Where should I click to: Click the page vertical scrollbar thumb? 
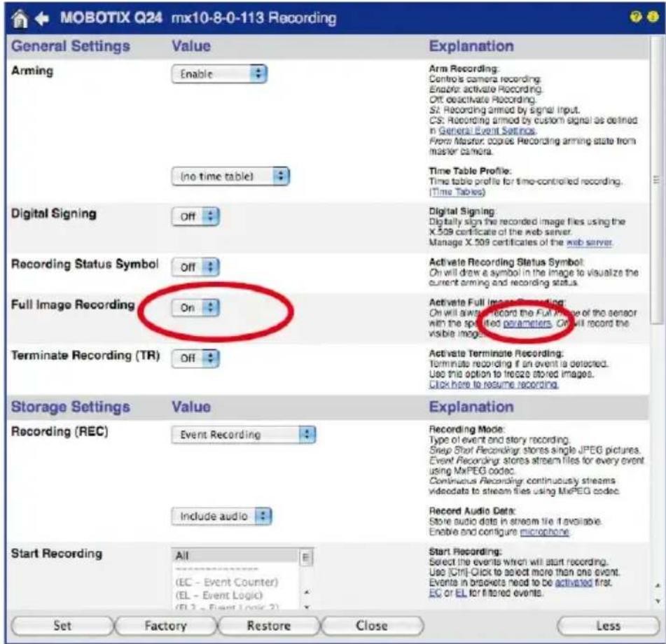click(x=656, y=181)
